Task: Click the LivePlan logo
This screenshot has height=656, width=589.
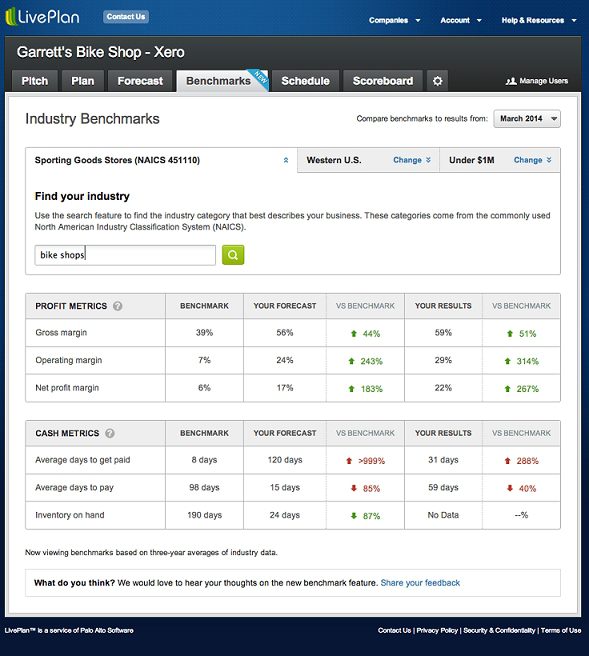Action: click(43, 17)
